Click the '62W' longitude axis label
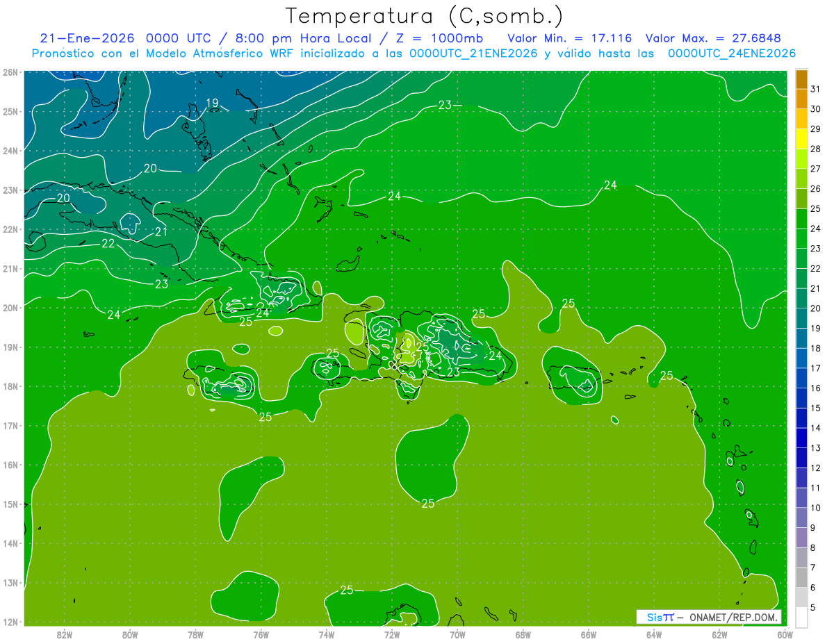834x644 pixels. point(719,634)
